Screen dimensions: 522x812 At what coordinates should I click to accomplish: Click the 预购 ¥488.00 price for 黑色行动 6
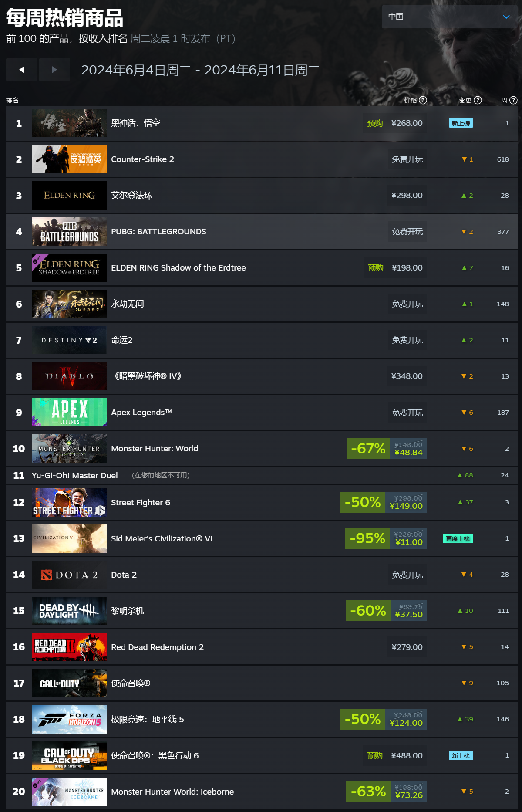tap(395, 755)
